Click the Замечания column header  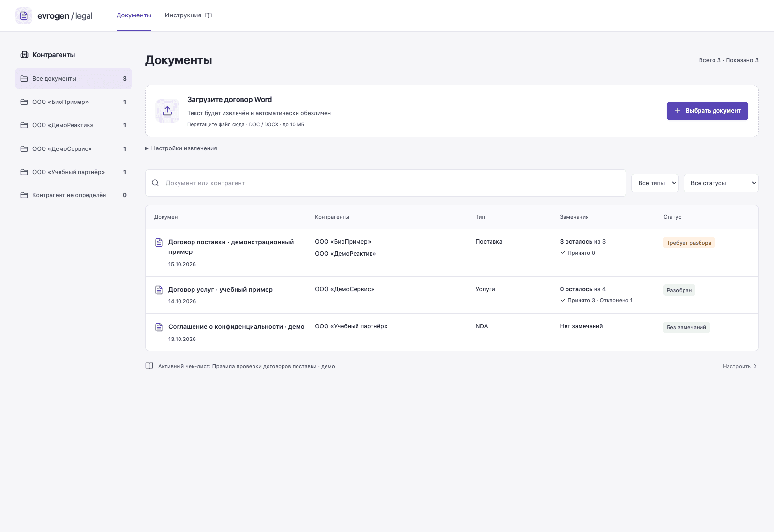pos(574,217)
